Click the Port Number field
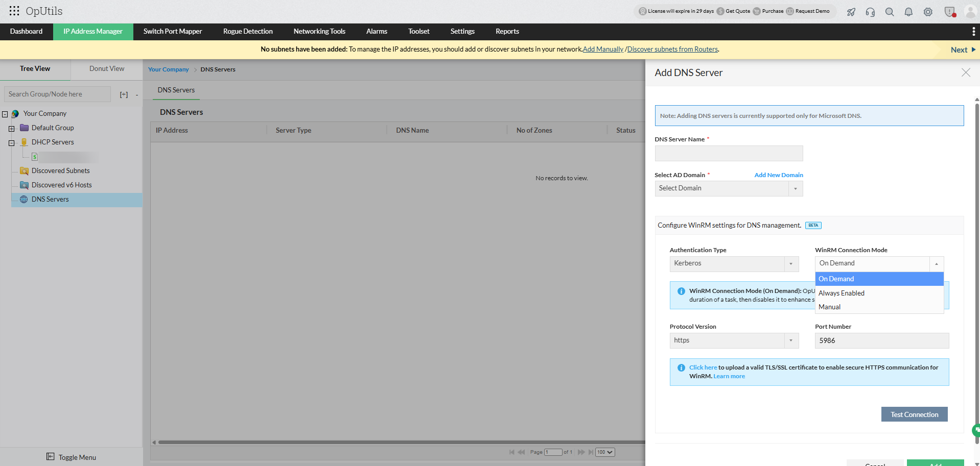This screenshot has width=980, height=466. tap(882, 341)
